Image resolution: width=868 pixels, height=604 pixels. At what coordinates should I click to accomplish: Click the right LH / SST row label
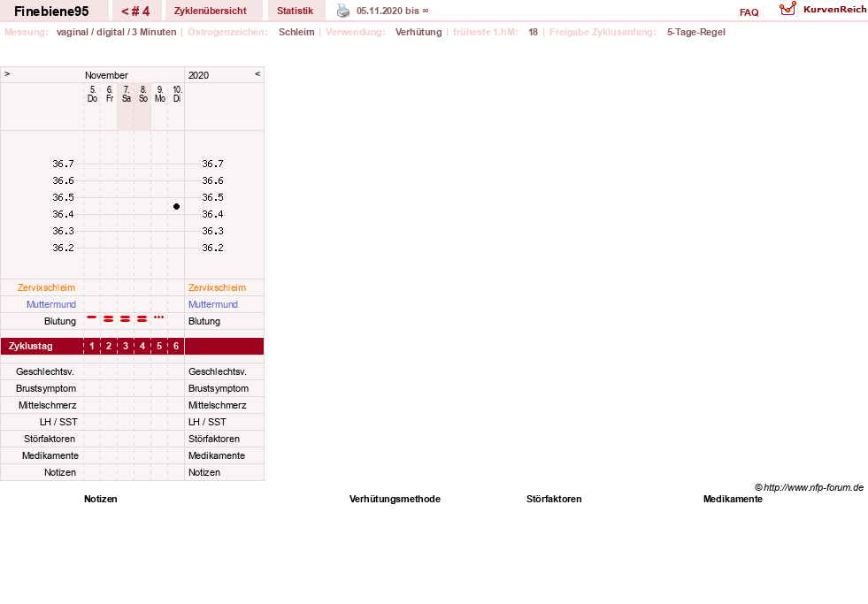pyautogui.click(x=207, y=422)
